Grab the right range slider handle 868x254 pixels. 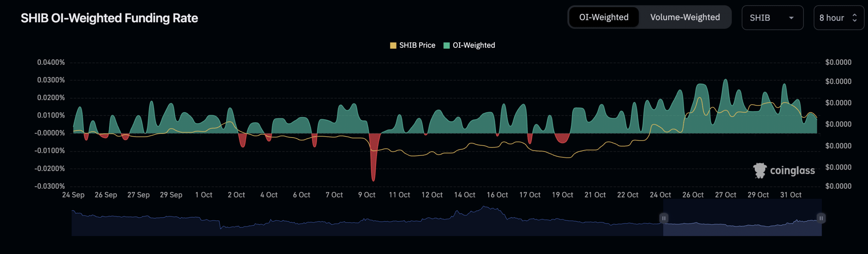[821, 218]
